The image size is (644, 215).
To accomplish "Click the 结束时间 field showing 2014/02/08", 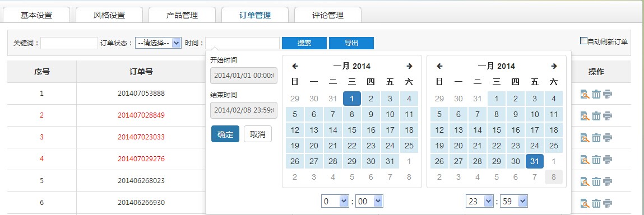I will tap(244, 110).
